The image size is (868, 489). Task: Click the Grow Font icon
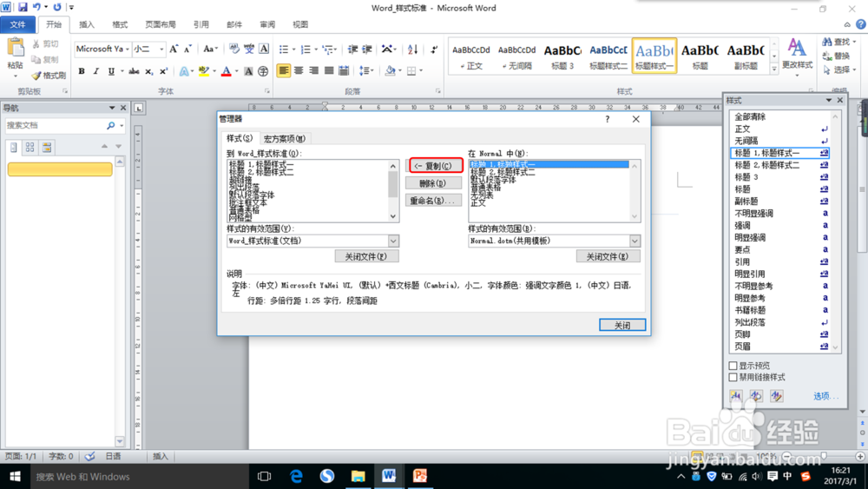pyautogui.click(x=174, y=50)
